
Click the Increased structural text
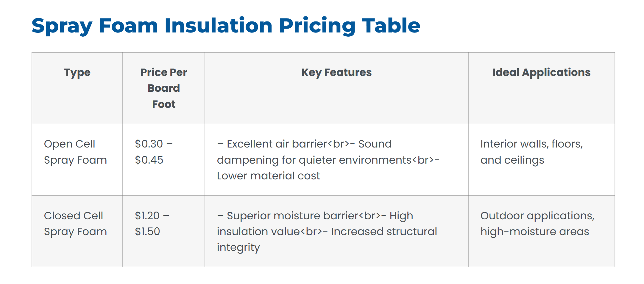point(384,232)
